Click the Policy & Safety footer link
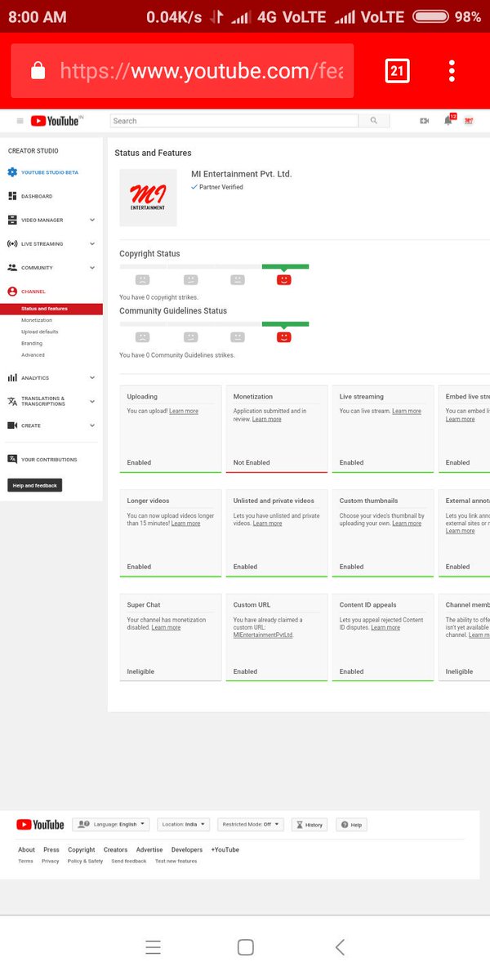 click(x=85, y=861)
